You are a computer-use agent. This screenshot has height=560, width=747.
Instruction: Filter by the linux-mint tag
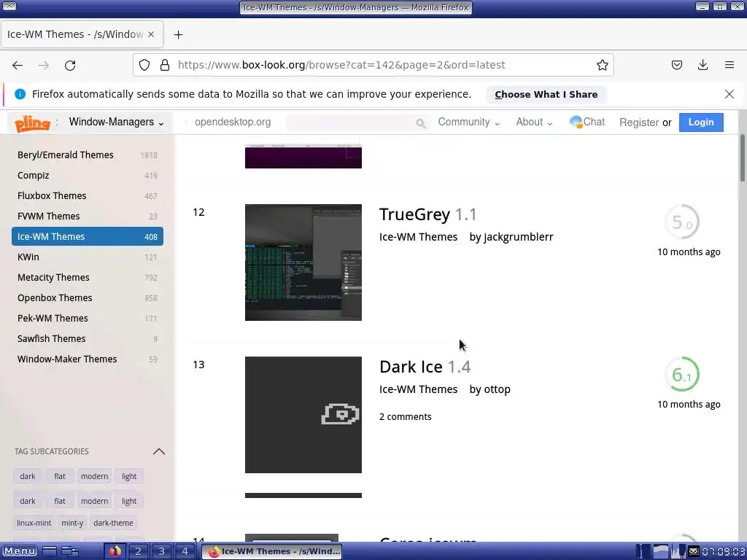34,523
